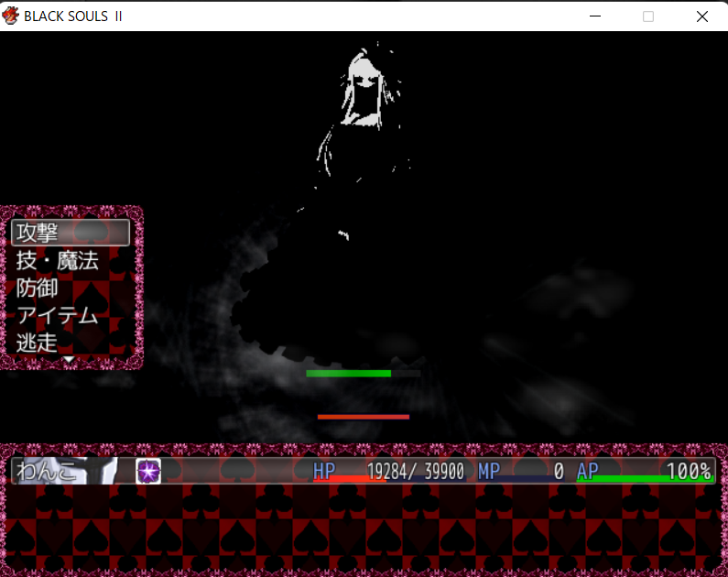
Task: Select the 逃走 escape command
Action: coord(37,343)
